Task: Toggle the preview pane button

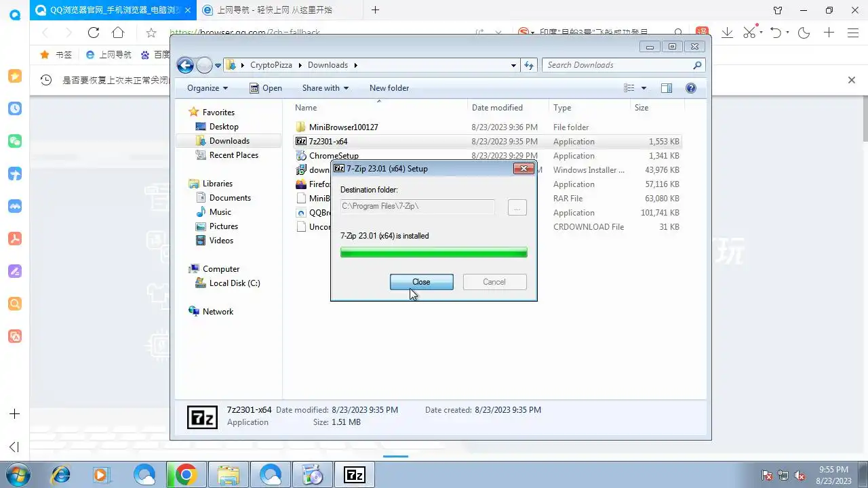Action: (667, 88)
